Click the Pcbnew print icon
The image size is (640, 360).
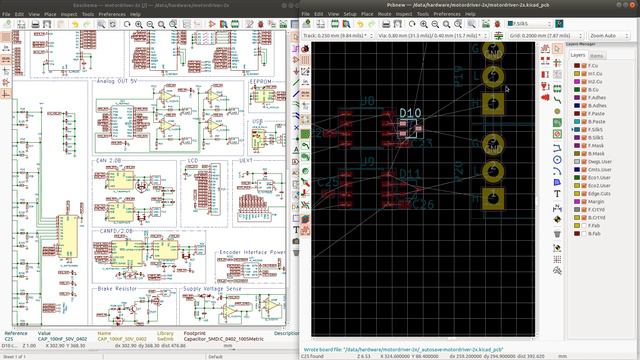click(x=386, y=24)
